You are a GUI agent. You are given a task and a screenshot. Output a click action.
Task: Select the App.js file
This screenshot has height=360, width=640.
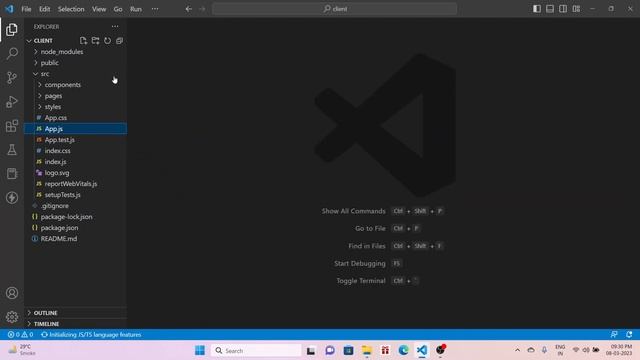tap(76, 129)
